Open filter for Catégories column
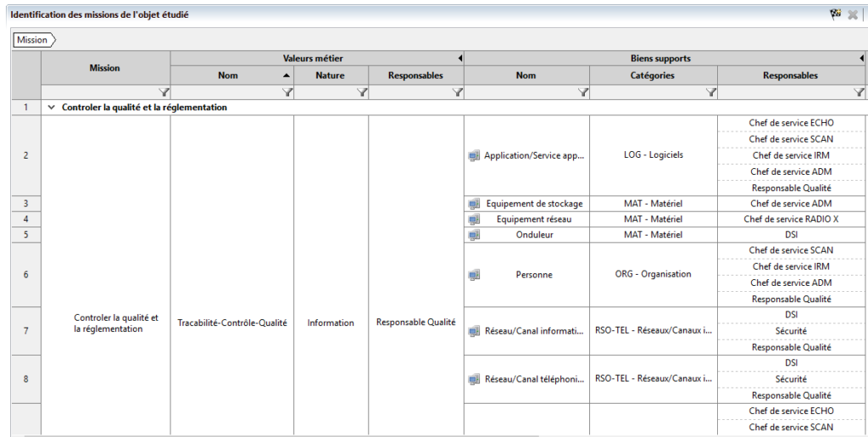The image size is (868, 437). click(710, 92)
